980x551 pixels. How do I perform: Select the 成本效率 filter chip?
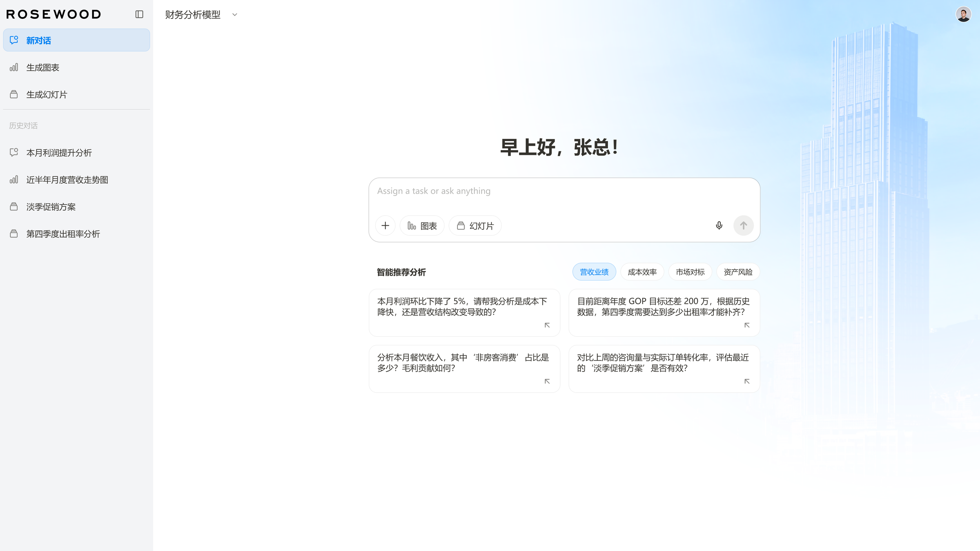tap(642, 272)
